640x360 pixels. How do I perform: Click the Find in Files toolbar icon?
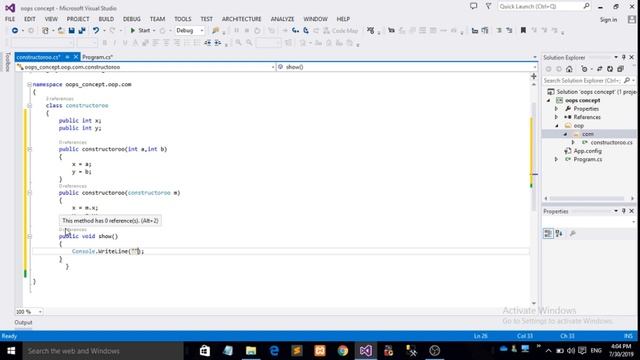[x=215, y=31]
